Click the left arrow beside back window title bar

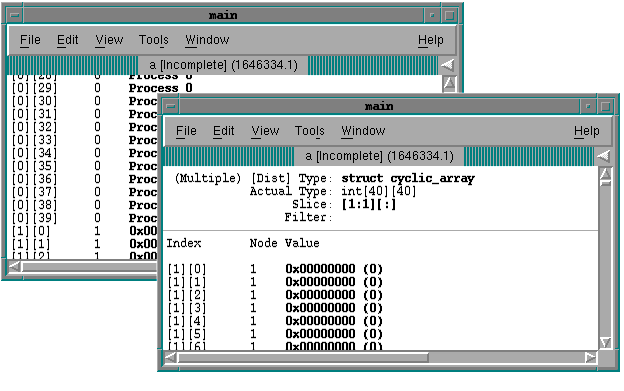(447, 64)
